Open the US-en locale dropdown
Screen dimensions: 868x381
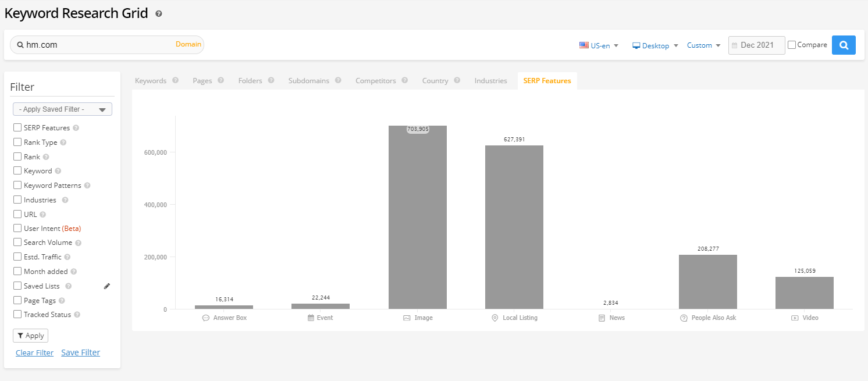click(x=599, y=45)
